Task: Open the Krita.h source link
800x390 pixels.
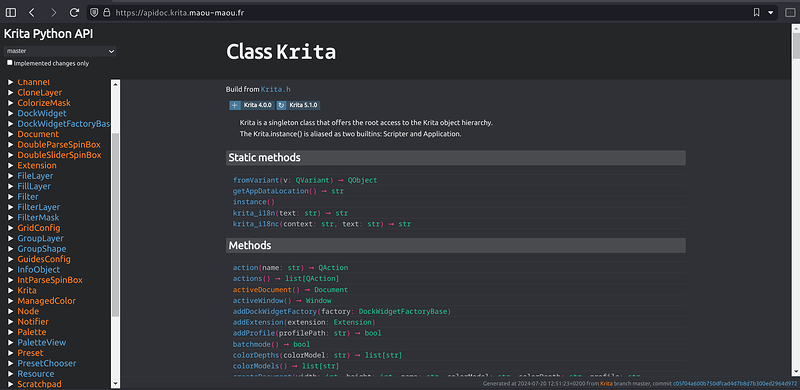Action: coord(276,89)
